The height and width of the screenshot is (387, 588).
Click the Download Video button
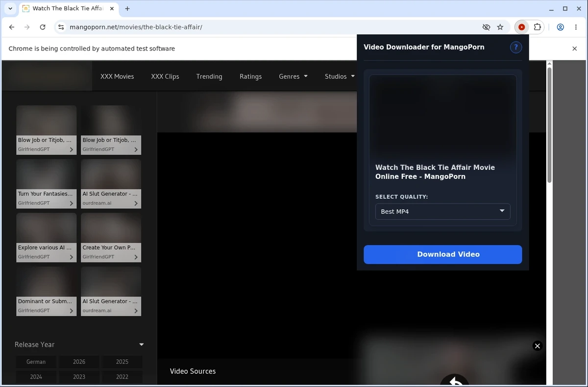coord(443,254)
